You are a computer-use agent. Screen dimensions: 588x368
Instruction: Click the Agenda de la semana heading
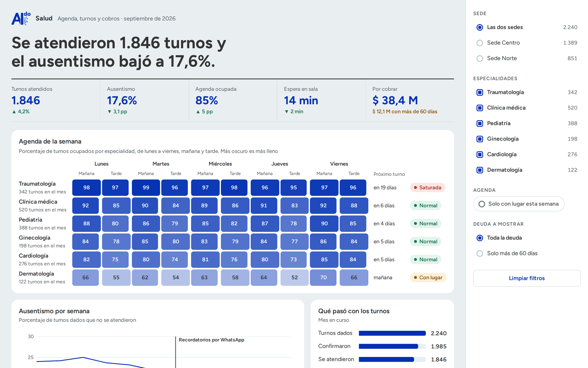50,141
